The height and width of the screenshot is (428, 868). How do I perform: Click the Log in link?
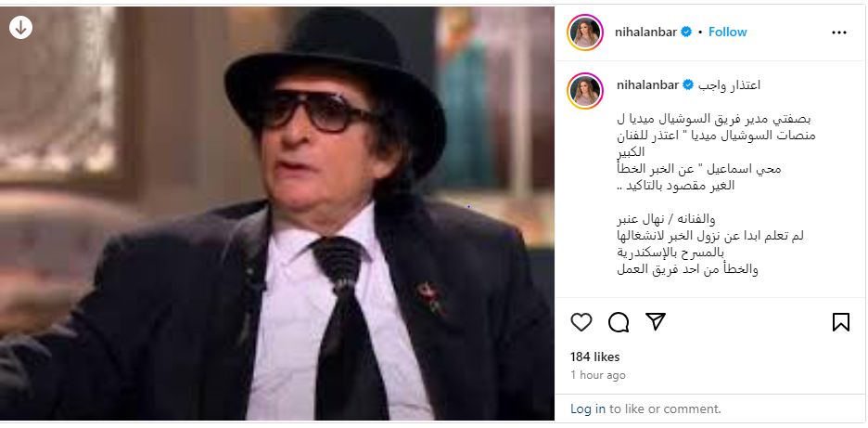pos(588,409)
